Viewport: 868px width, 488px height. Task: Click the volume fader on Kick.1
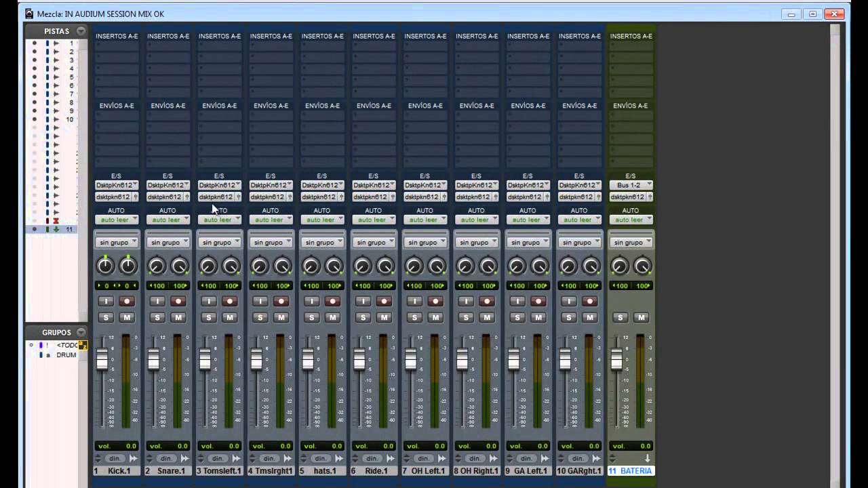coord(102,358)
